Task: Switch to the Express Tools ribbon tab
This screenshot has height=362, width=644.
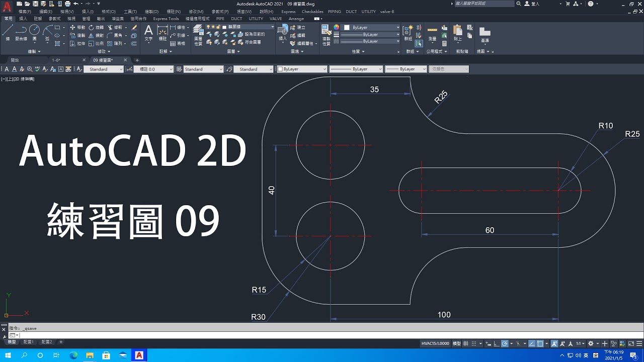Action: pyautogui.click(x=166, y=19)
